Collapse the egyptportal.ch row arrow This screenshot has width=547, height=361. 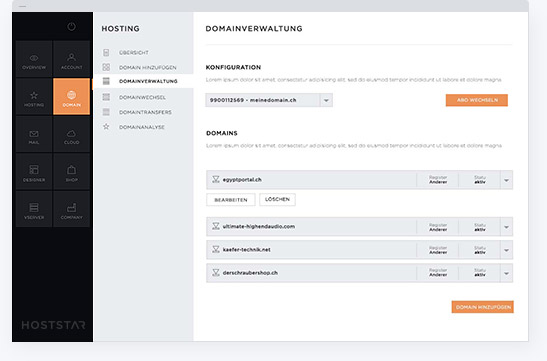click(506, 180)
